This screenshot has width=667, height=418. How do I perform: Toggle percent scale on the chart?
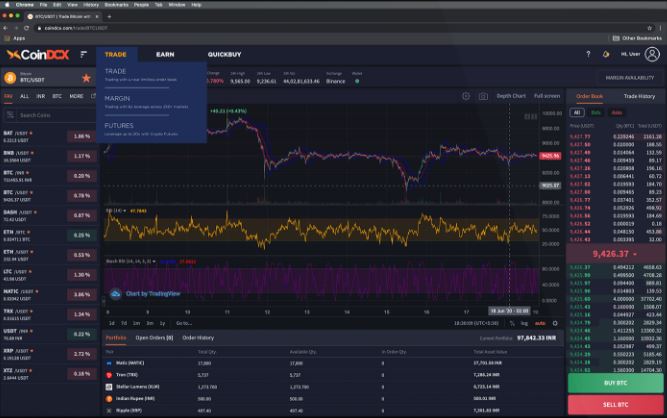[512, 324]
